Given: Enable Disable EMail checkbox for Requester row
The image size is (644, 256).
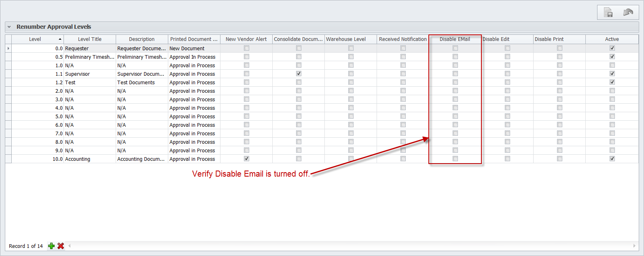Looking at the screenshot, I should click(455, 48).
